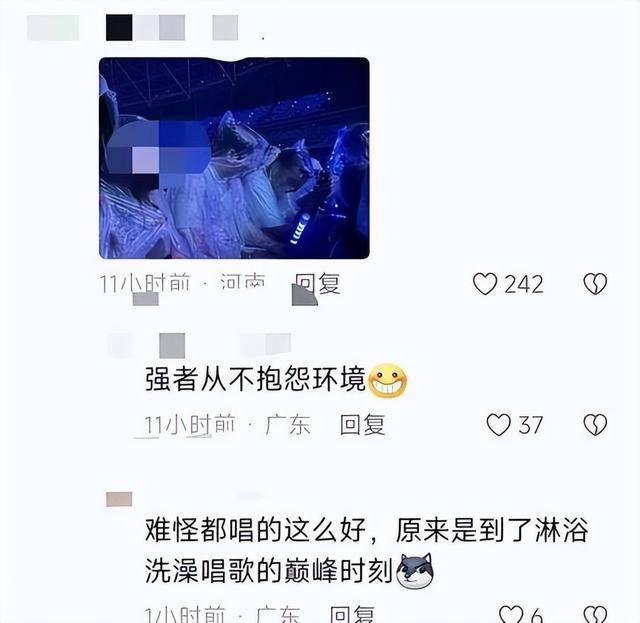Viewport: 640px width, 623px height.
Task: Dislike the concert photo comment via broken heart
Action: click(x=595, y=284)
